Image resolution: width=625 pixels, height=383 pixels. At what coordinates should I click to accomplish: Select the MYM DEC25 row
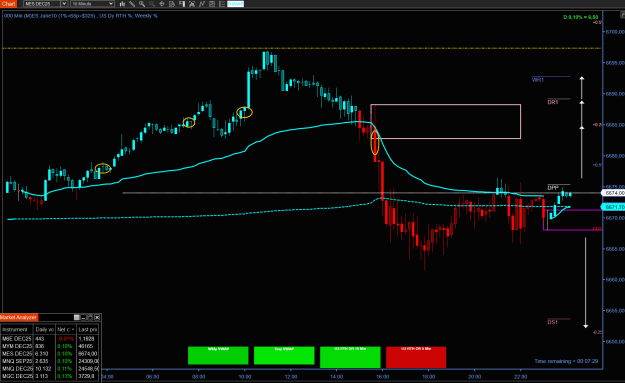(50, 346)
